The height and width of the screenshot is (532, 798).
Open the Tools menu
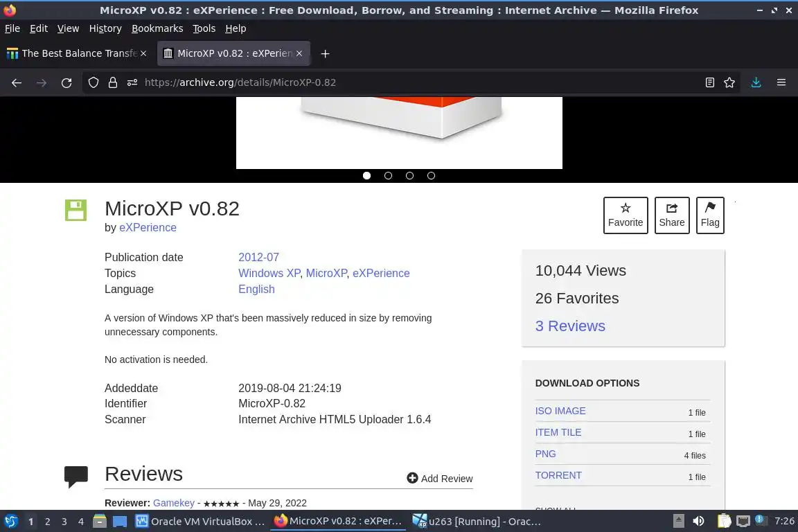pos(204,28)
